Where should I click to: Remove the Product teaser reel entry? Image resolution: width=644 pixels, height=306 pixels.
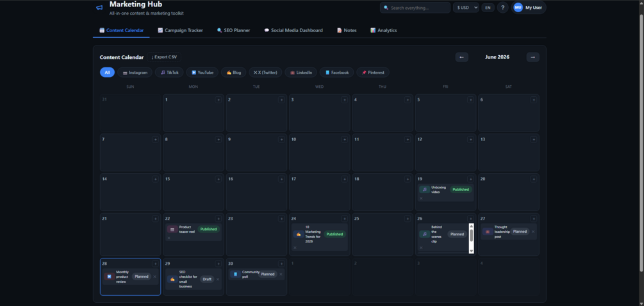point(169,238)
